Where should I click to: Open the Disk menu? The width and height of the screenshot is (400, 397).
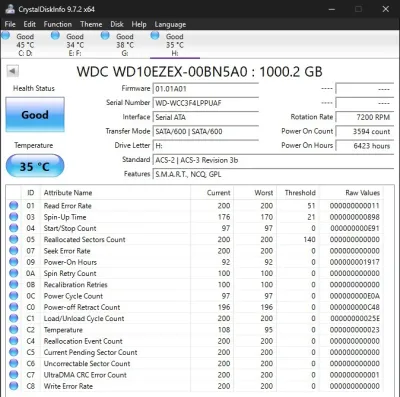(117, 24)
